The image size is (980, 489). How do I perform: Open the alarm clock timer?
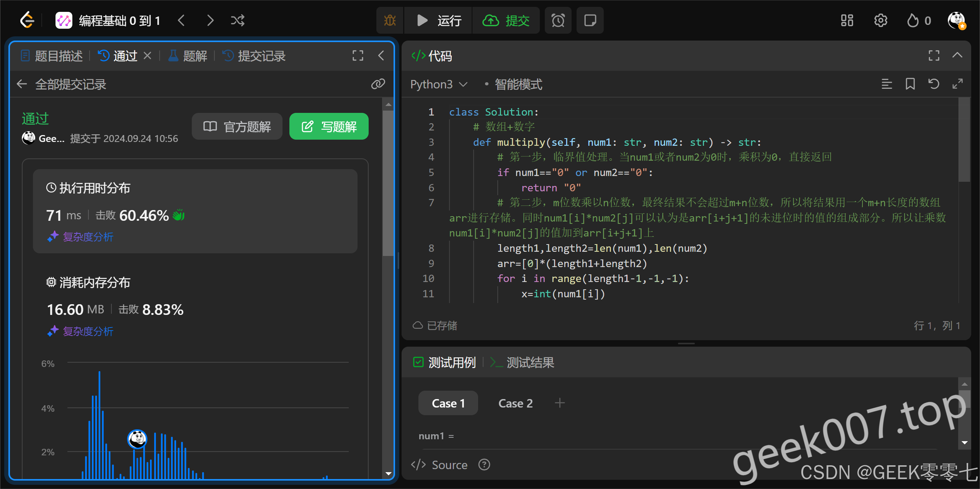click(558, 20)
